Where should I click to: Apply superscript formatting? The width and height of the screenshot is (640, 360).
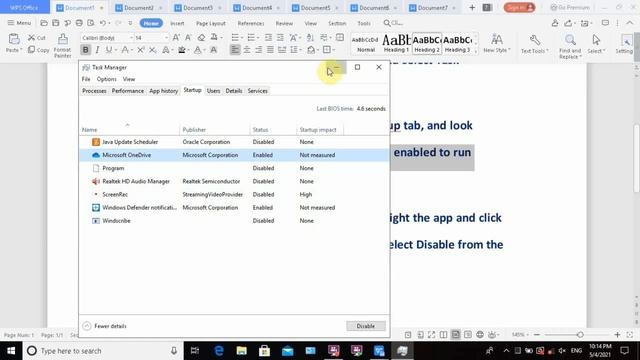[x=140, y=50]
